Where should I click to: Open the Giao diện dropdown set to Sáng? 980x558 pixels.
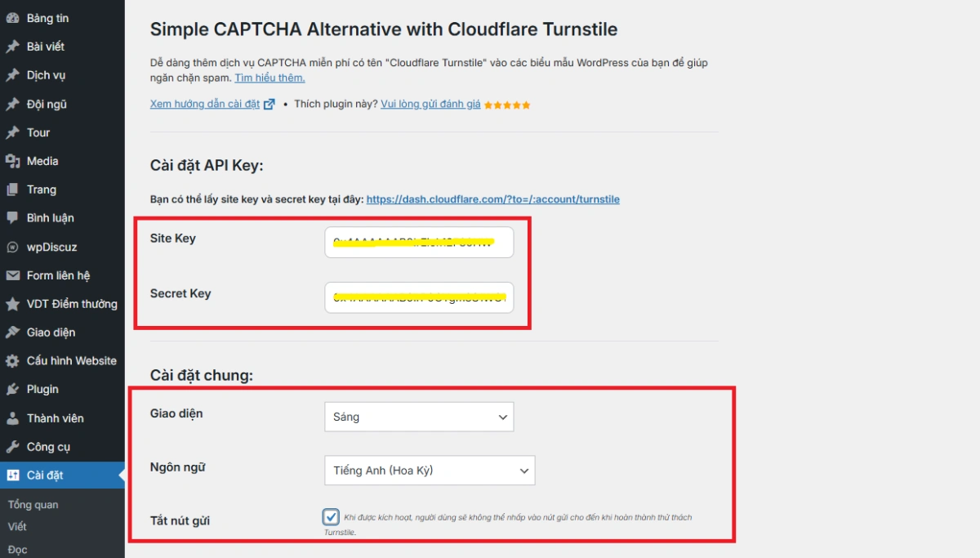[419, 417]
